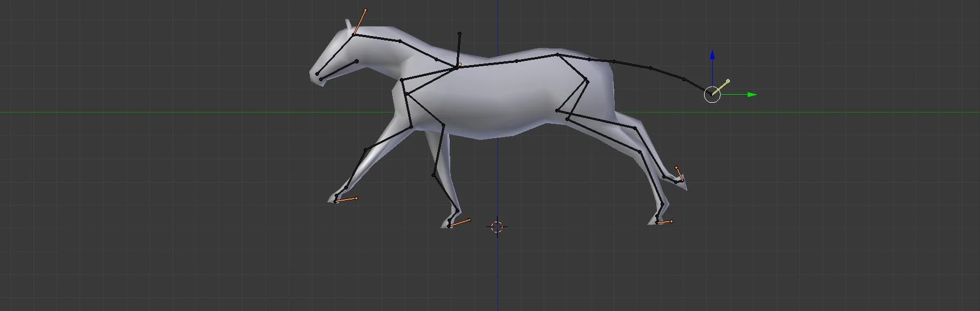The height and width of the screenshot is (311, 980).
Task: Select the vertical black bone above withers
Action: point(459,50)
